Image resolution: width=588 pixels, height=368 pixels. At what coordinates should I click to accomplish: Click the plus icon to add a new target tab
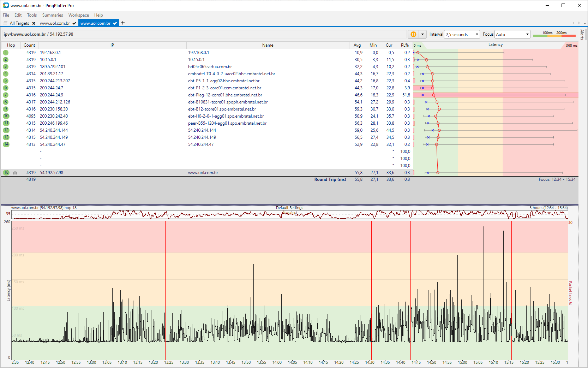click(x=123, y=23)
